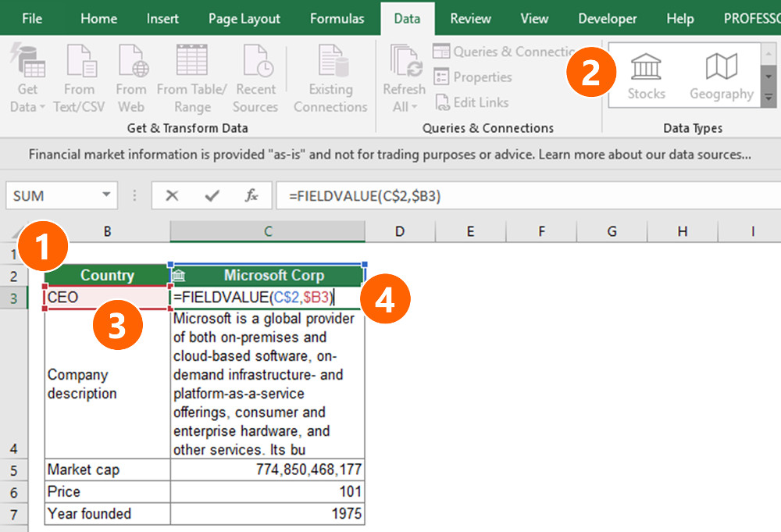Select column E header
The height and width of the screenshot is (532, 781).
pos(470,232)
